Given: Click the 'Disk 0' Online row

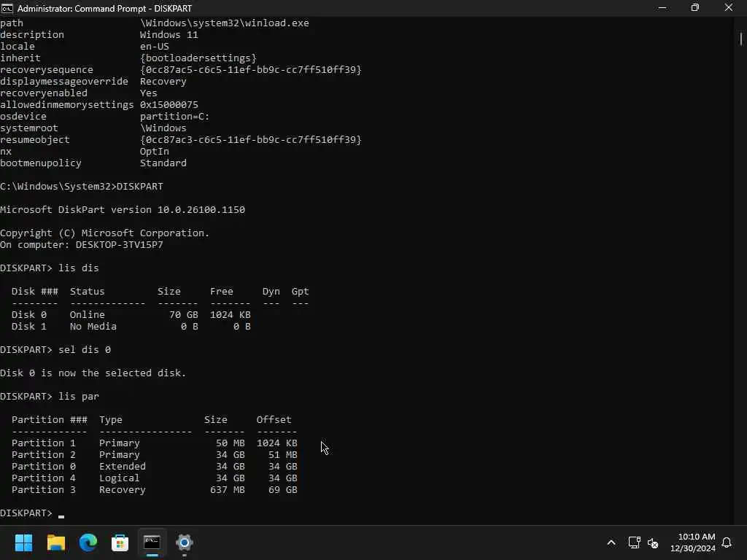Looking at the screenshot, I should click(131, 315).
